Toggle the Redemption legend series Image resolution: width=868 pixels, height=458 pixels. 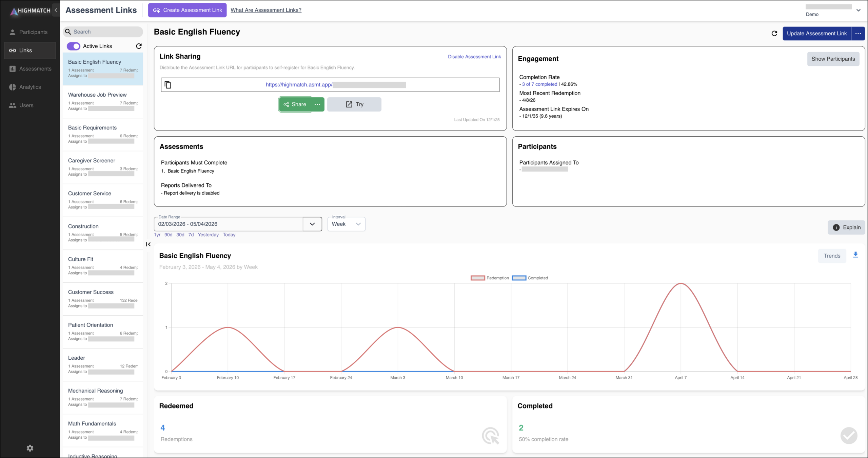490,278
